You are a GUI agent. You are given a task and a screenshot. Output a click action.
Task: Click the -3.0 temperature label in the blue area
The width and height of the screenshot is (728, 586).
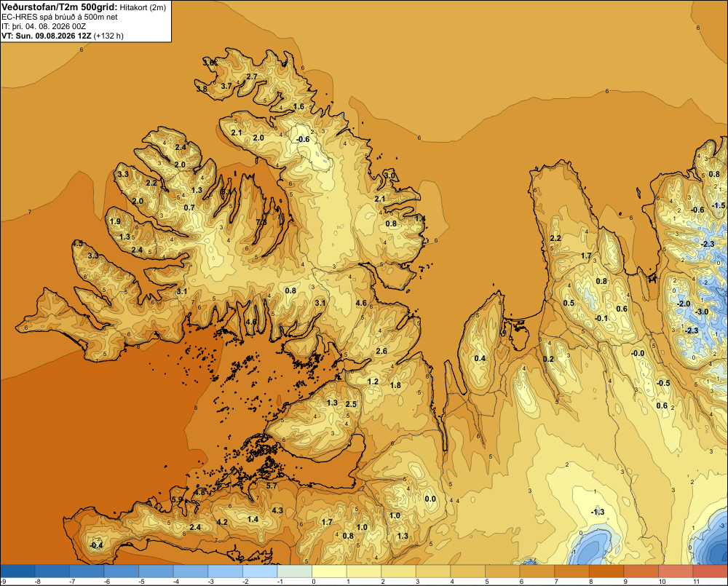pos(702,312)
